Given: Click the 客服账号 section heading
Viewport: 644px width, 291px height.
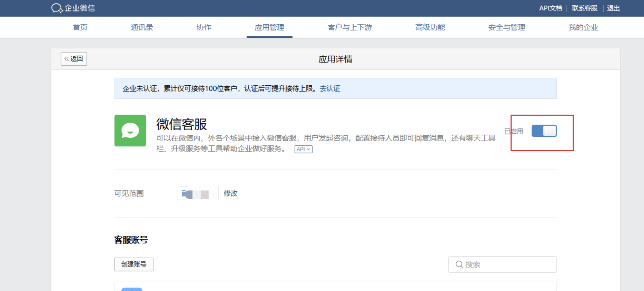Looking at the screenshot, I should [131, 240].
